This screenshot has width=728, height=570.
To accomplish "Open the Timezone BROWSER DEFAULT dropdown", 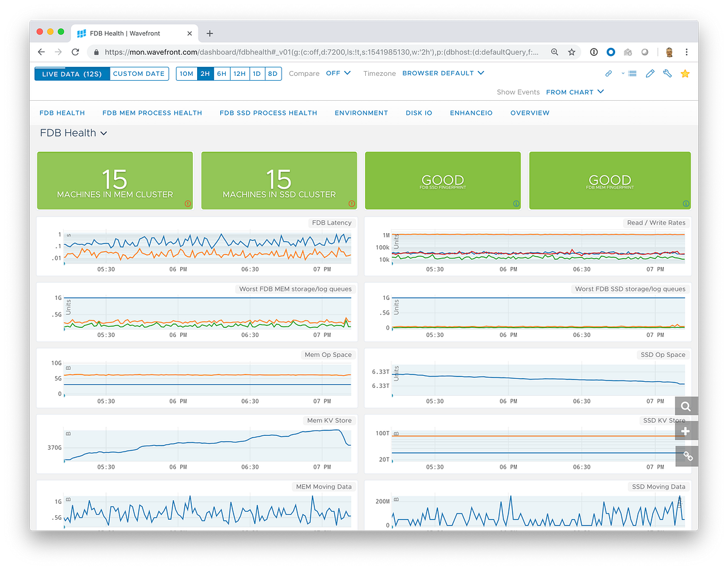I will [443, 72].
